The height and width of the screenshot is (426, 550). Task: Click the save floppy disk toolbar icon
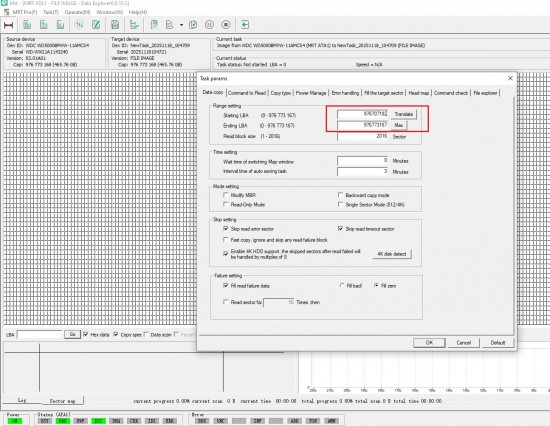pyautogui.click(x=115, y=25)
